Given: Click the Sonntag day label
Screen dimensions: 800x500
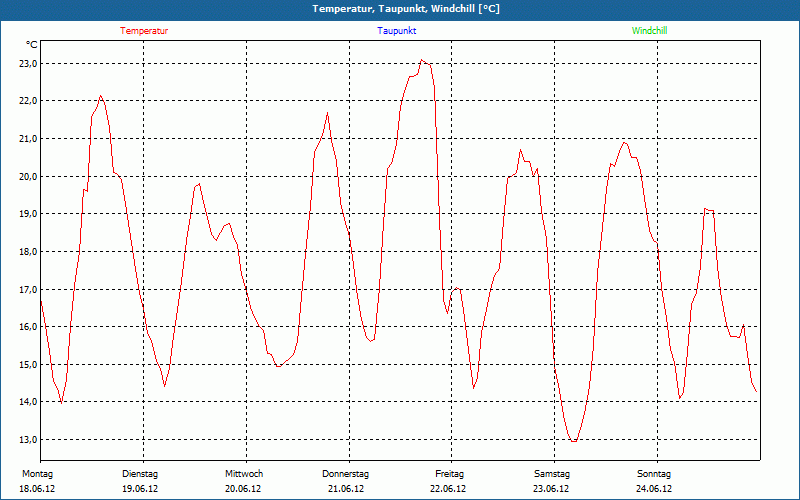Looking at the screenshot, I should pyautogui.click(x=654, y=474).
